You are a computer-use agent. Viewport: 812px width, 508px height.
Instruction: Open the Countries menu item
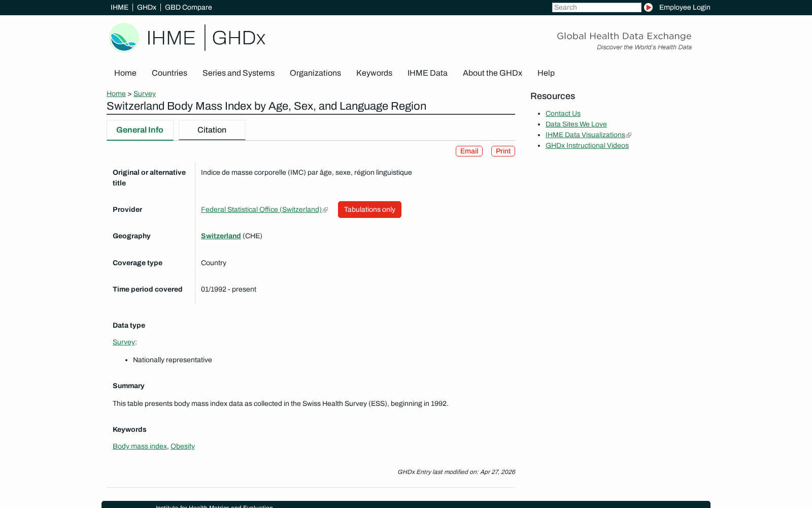coord(170,73)
